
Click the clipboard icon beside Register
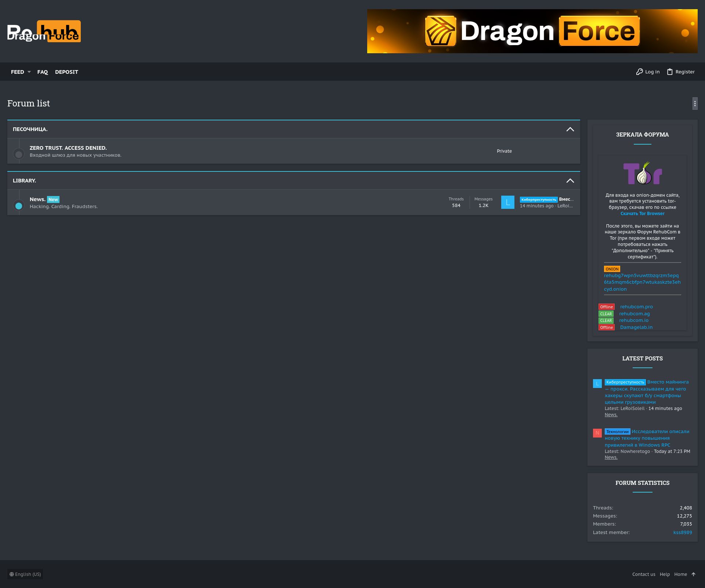pos(670,72)
